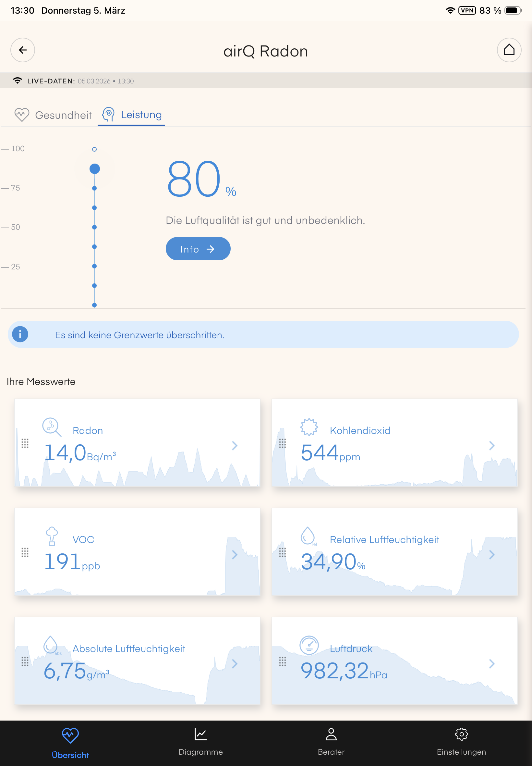Click the Berater person icon
The image size is (532, 766).
click(x=331, y=734)
